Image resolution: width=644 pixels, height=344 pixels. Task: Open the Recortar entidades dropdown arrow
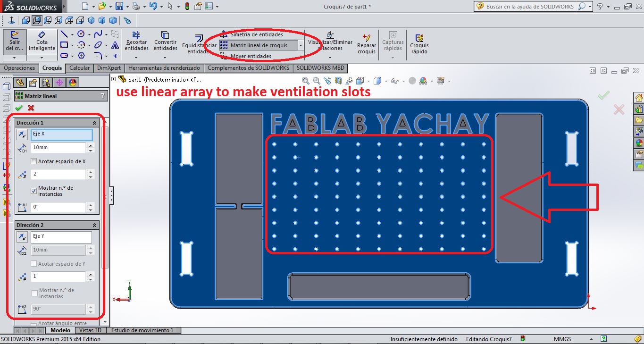[x=136, y=58]
